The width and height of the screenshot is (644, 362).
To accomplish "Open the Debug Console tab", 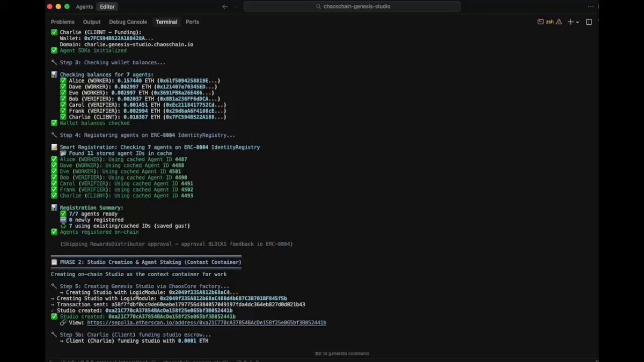I will (x=128, y=22).
